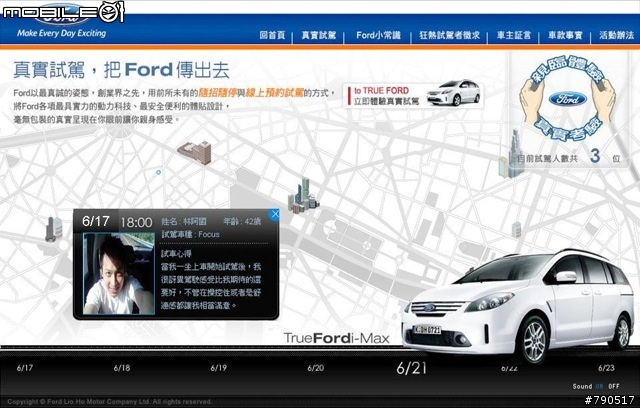Select 6/18 on the date timeline

coord(122,368)
